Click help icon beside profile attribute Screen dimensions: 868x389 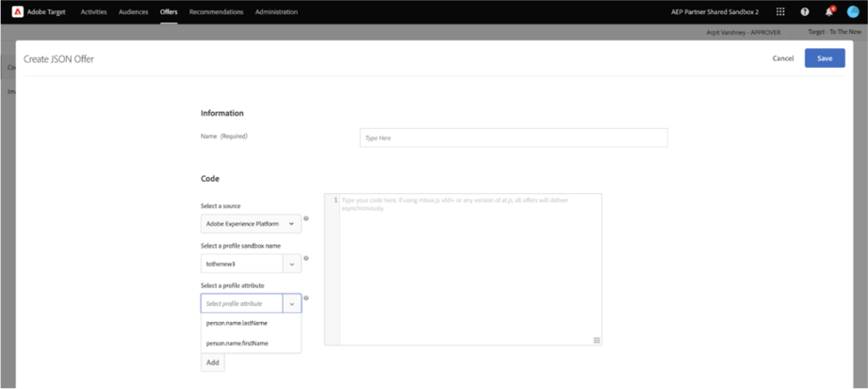(306, 298)
